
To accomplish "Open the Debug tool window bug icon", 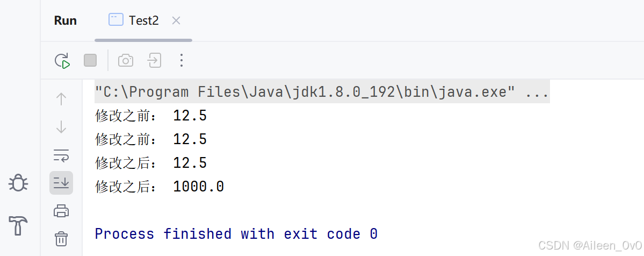I will [18, 183].
